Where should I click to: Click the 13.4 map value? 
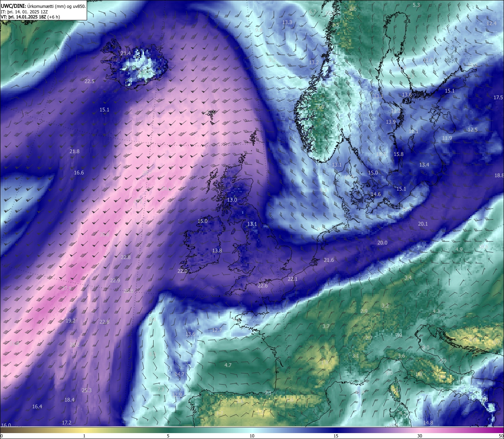[x=424, y=165]
